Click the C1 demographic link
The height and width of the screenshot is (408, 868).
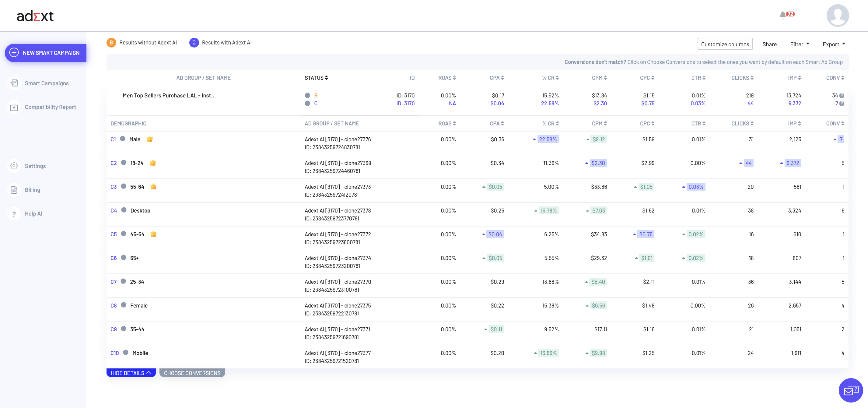click(113, 139)
